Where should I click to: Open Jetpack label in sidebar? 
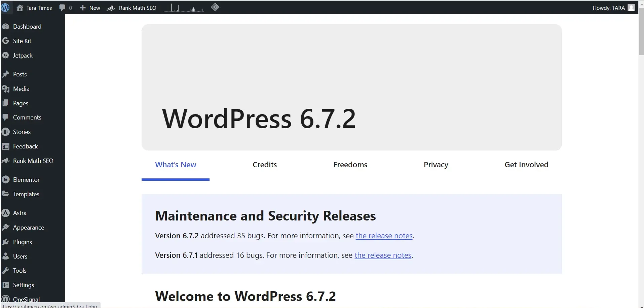click(23, 55)
